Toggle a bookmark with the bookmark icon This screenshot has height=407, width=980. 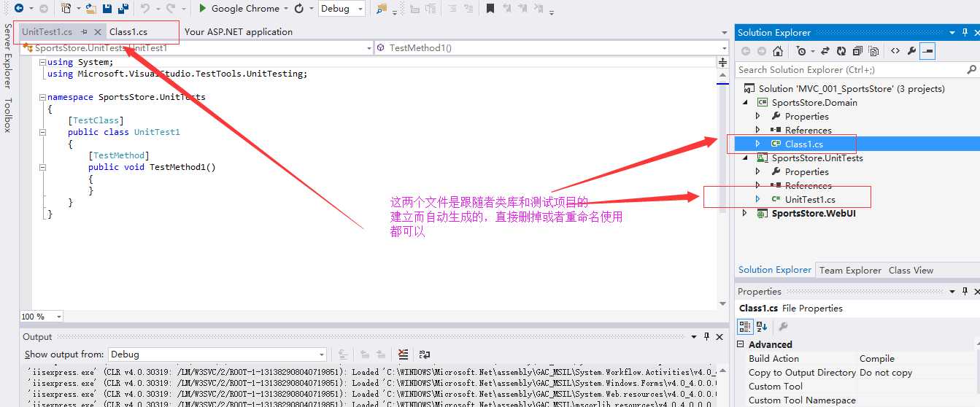490,9
